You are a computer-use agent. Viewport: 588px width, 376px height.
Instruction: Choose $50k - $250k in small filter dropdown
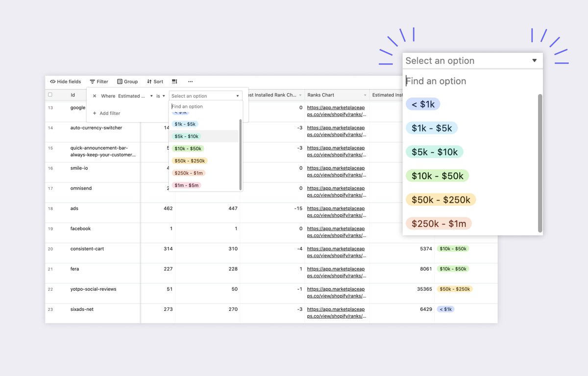coord(190,161)
